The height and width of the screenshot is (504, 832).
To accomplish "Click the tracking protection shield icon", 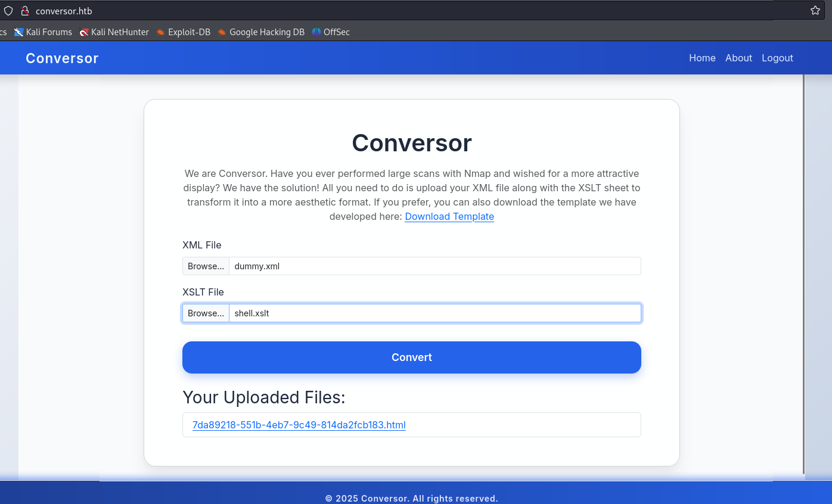I will click(8, 11).
